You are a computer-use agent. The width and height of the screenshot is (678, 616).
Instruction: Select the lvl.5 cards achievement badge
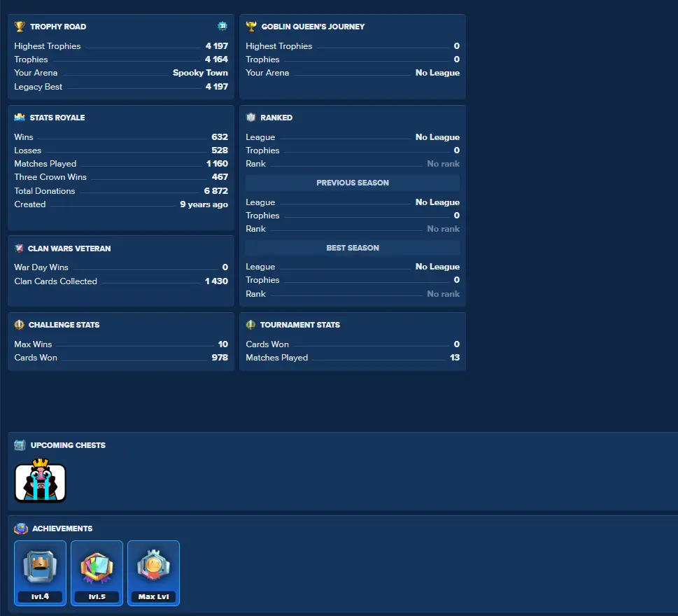97,573
